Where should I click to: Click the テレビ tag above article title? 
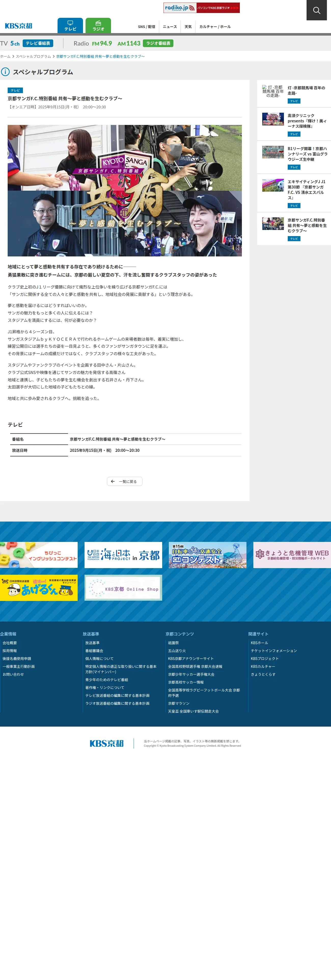tap(15, 91)
